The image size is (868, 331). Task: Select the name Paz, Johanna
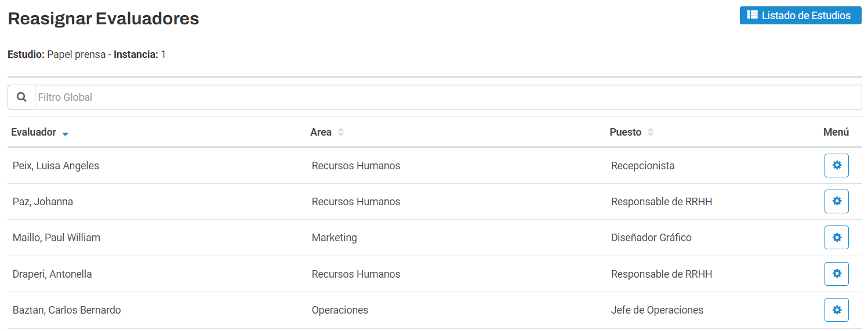point(43,202)
